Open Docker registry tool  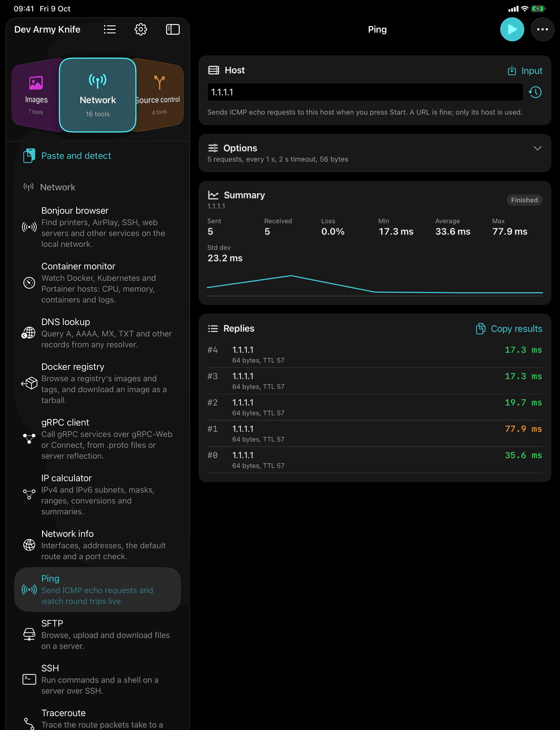pyautogui.click(x=98, y=383)
